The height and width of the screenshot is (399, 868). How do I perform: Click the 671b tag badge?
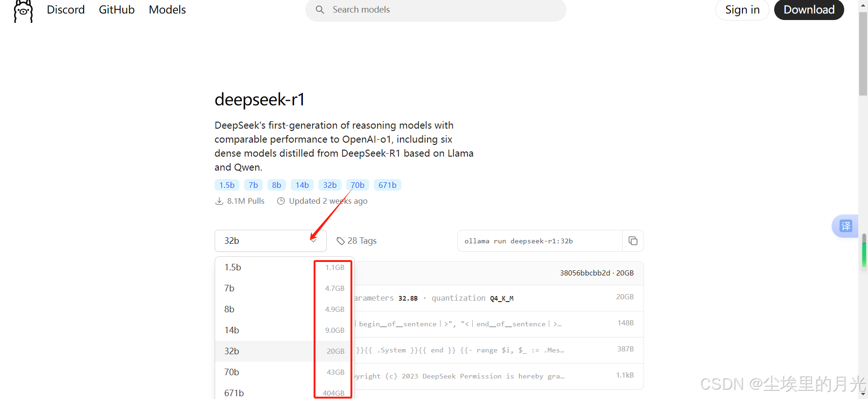point(387,185)
